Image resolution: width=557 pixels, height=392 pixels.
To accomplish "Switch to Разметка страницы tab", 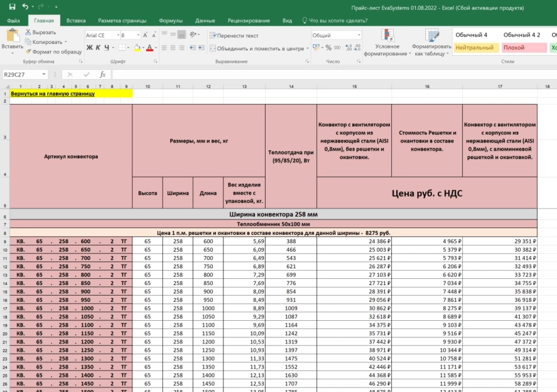I will tap(122, 20).
